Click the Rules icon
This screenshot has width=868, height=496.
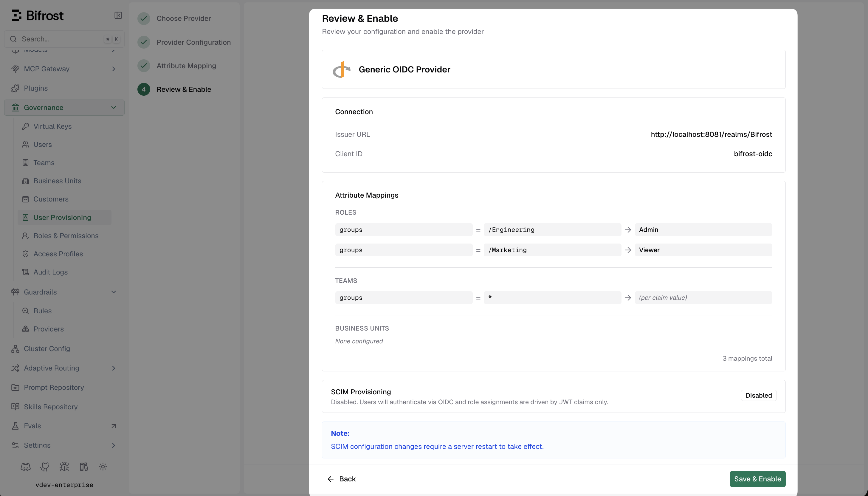point(26,311)
